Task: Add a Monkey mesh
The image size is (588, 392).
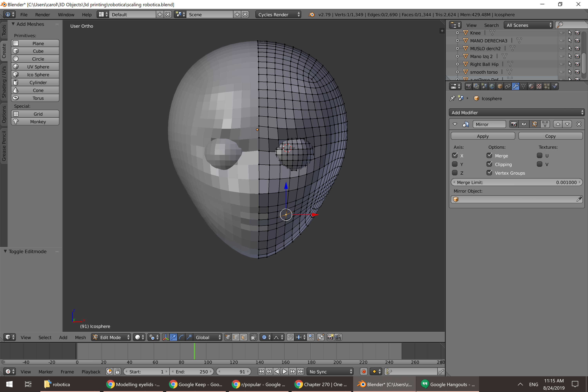Action: pyautogui.click(x=35, y=122)
